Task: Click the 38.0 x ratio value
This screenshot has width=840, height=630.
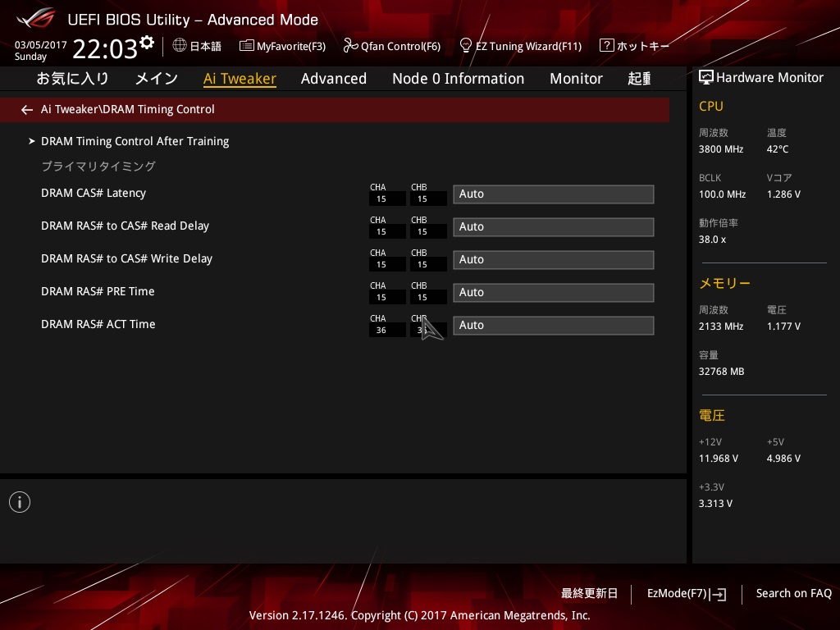Action: click(713, 240)
